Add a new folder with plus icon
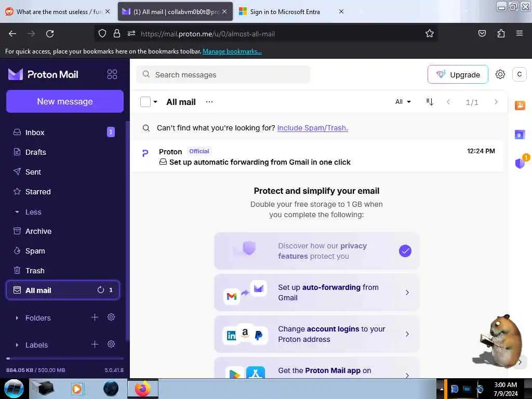 coord(95,317)
